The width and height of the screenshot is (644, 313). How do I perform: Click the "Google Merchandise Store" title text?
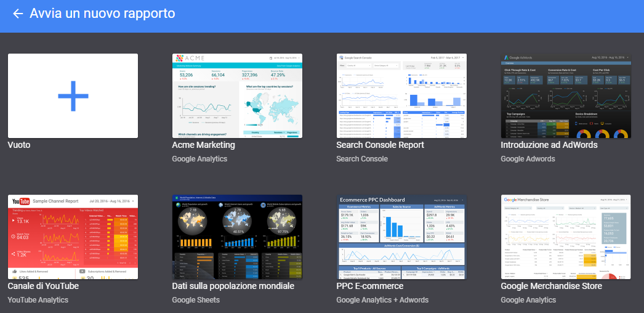551,287
